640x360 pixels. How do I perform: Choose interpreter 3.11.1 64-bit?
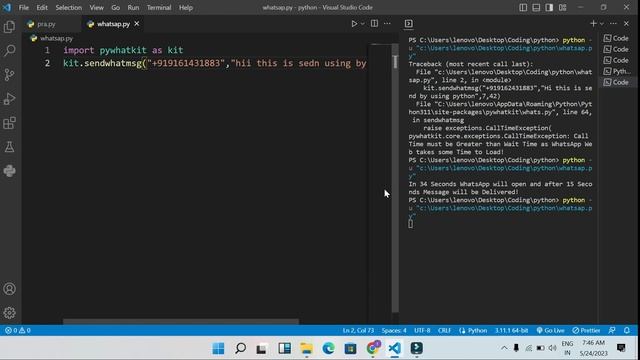click(511, 330)
